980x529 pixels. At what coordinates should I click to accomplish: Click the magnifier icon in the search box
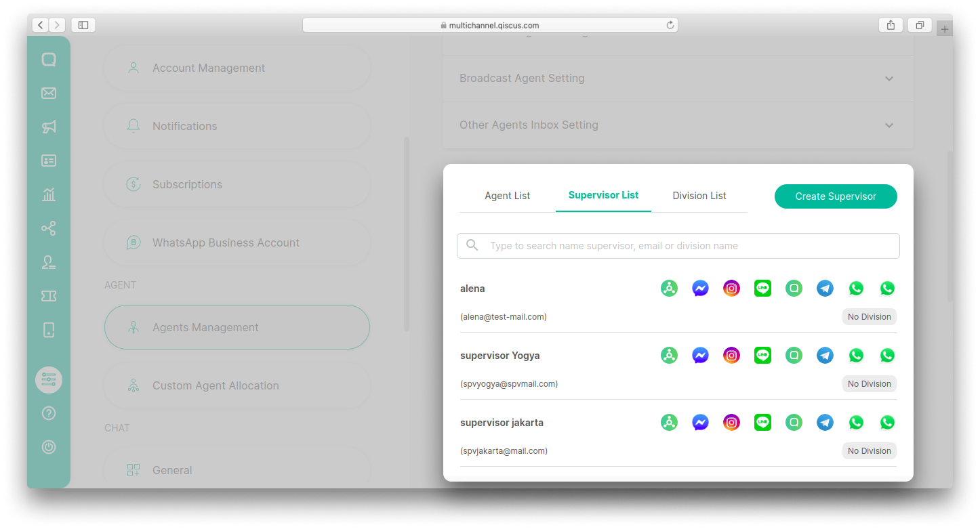472,245
